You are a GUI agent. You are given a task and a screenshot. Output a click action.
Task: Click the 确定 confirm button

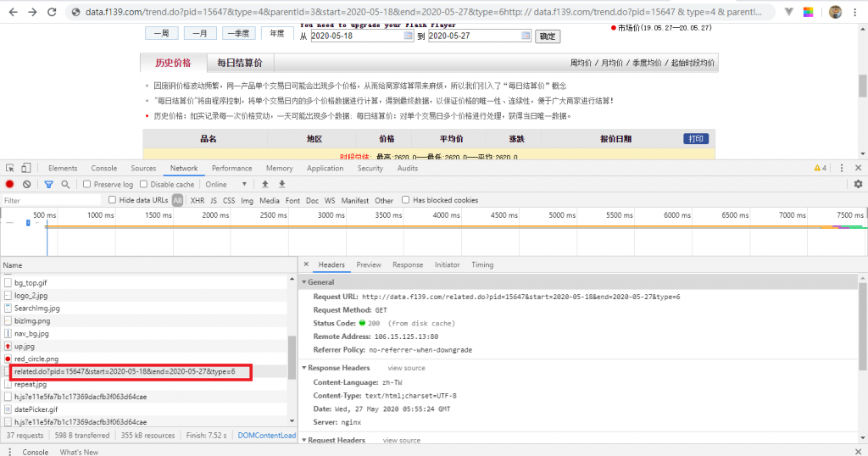pos(548,36)
